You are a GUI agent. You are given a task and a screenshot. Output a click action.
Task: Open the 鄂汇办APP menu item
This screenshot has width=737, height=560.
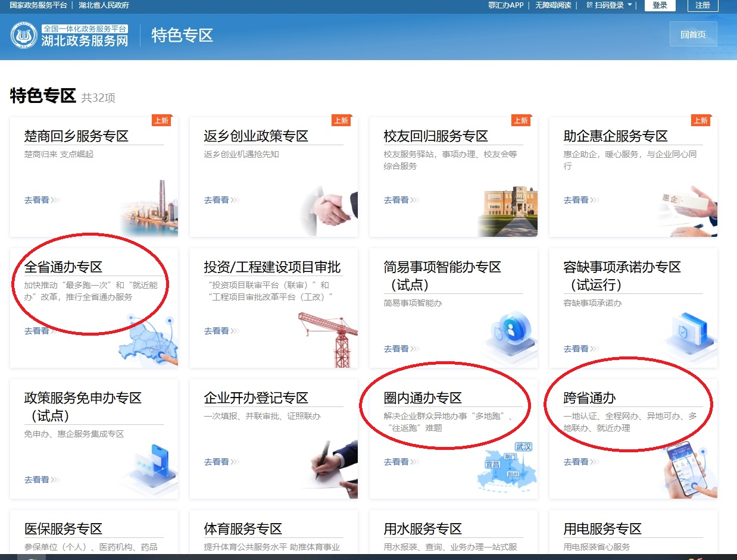tap(505, 5)
